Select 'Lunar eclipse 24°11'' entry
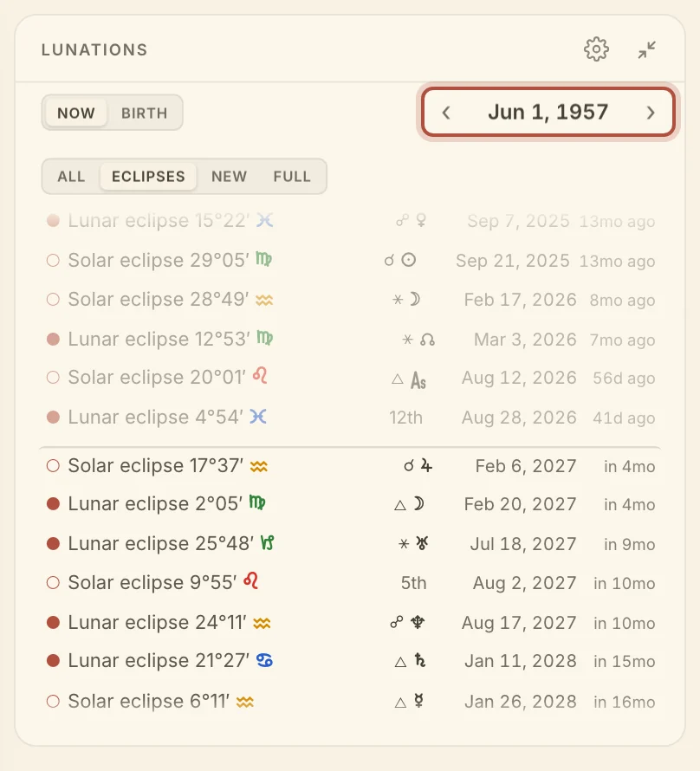 (x=350, y=623)
